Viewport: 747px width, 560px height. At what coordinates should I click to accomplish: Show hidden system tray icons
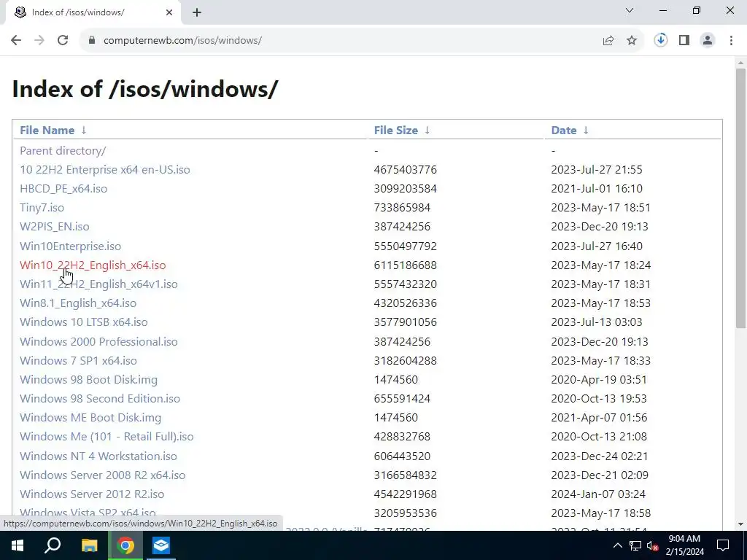[x=617, y=545]
